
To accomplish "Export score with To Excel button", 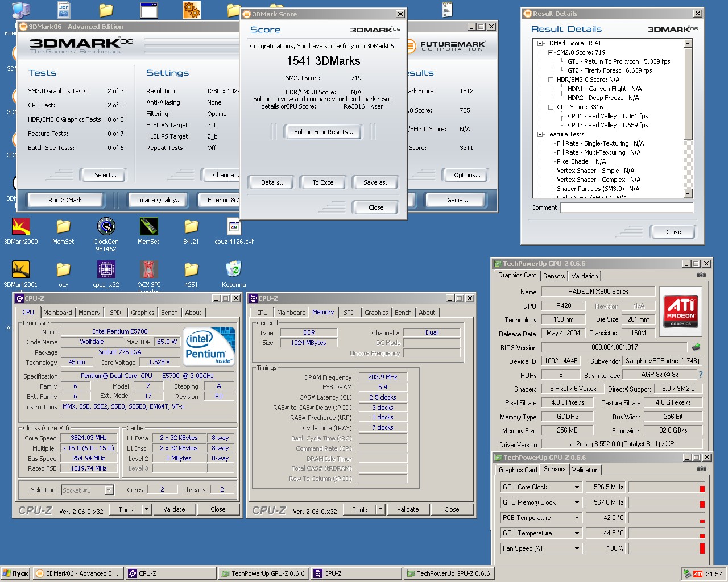I will [324, 182].
